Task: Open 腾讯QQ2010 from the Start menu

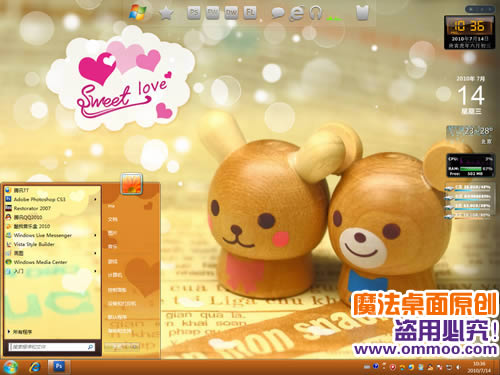Action: point(52,217)
